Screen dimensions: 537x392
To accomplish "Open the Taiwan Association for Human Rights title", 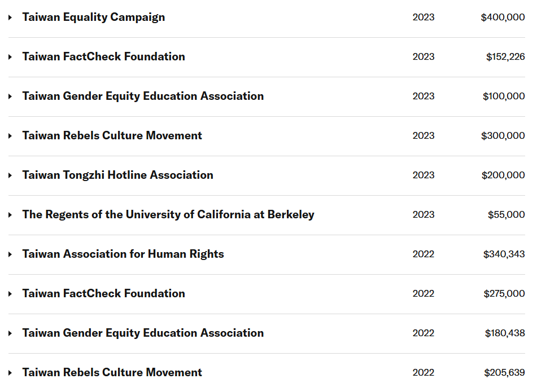I will (x=123, y=254).
